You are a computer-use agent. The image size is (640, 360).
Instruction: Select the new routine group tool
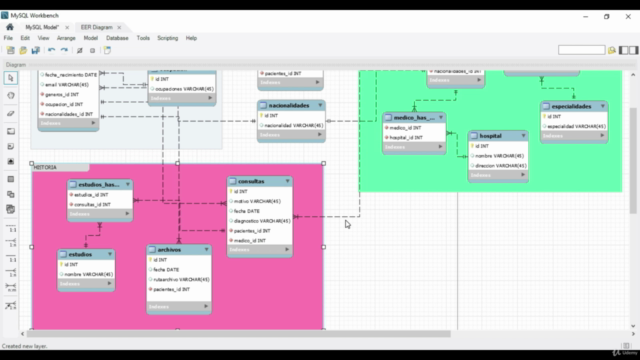[11, 209]
